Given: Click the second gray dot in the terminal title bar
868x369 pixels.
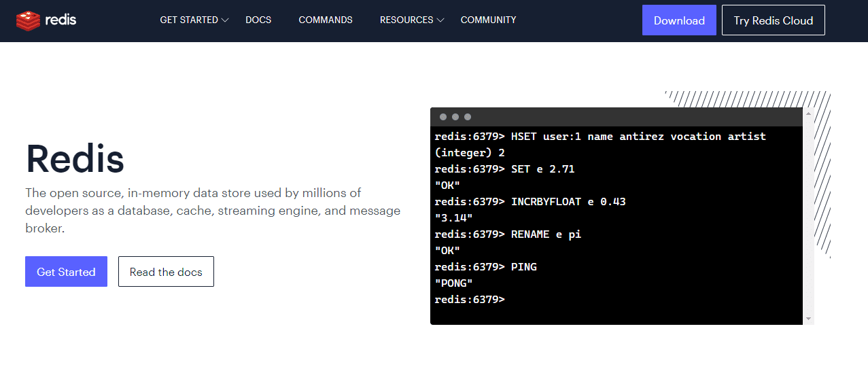Looking at the screenshot, I should [x=455, y=117].
